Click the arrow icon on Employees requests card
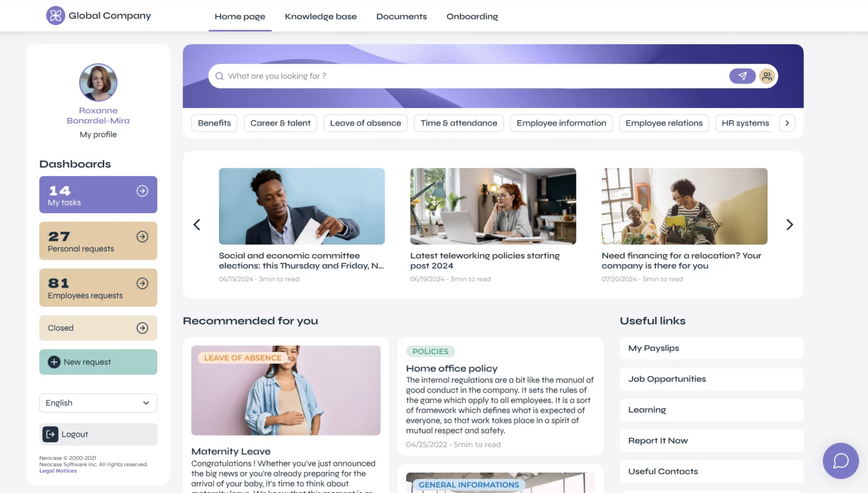 click(142, 283)
